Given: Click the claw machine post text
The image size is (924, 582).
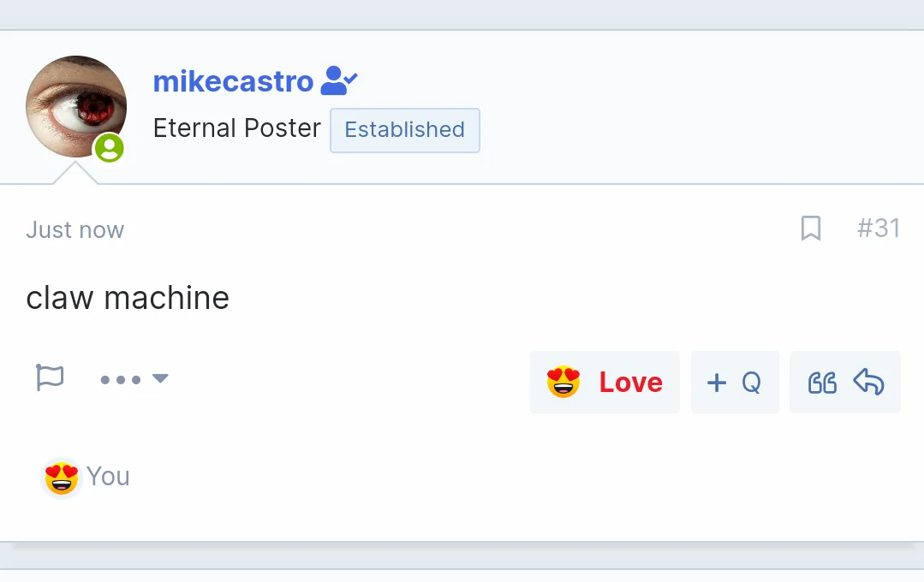Looking at the screenshot, I should pyautogui.click(x=128, y=298).
